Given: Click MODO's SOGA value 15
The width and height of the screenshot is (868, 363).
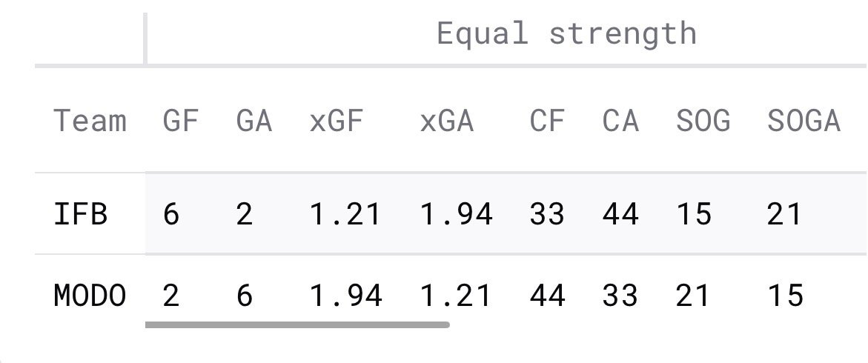Looking at the screenshot, I should click(785, 296).
